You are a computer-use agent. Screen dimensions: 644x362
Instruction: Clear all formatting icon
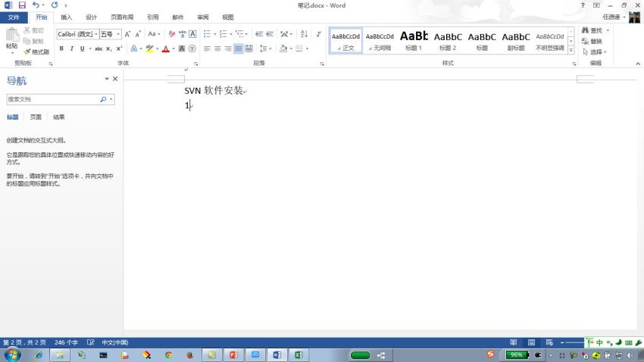172,34
